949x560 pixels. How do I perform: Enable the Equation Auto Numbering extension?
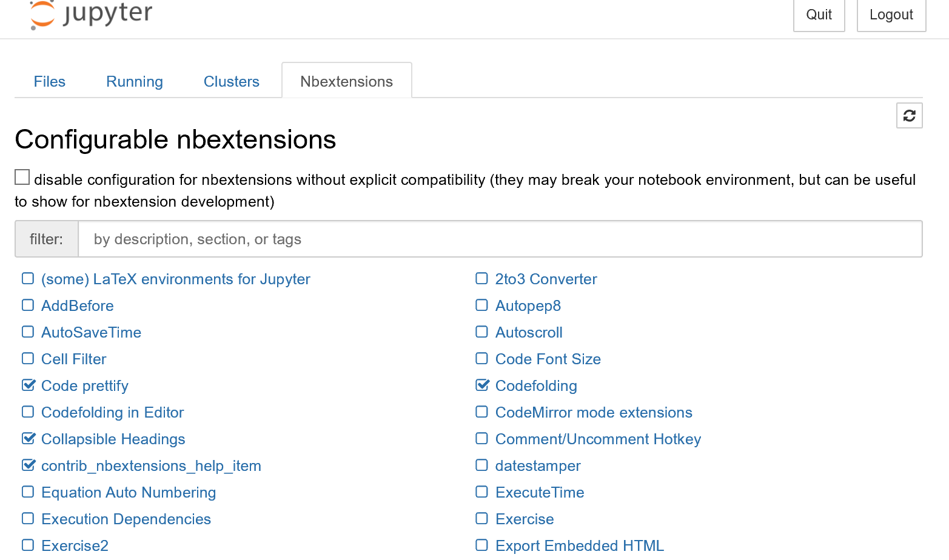click(27, 492)
